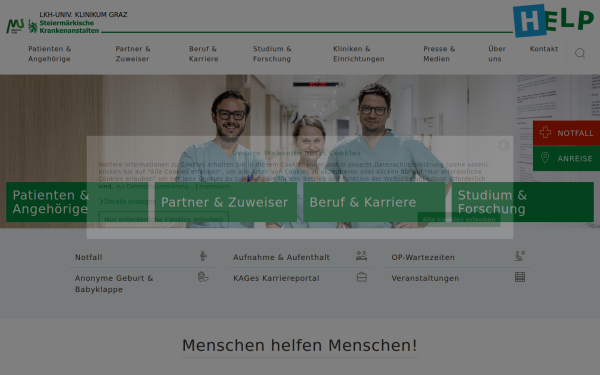Click the green ANREISE side button

coord(566,158)
